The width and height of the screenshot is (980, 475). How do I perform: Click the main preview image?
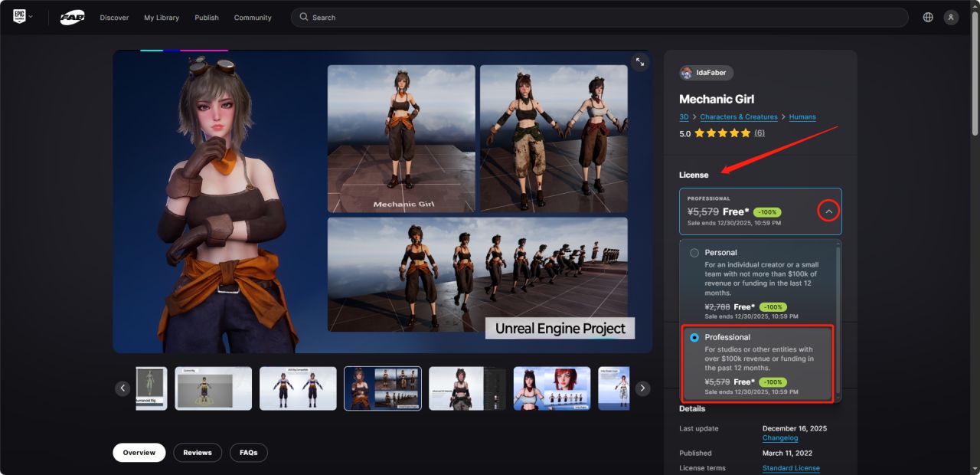383,201
